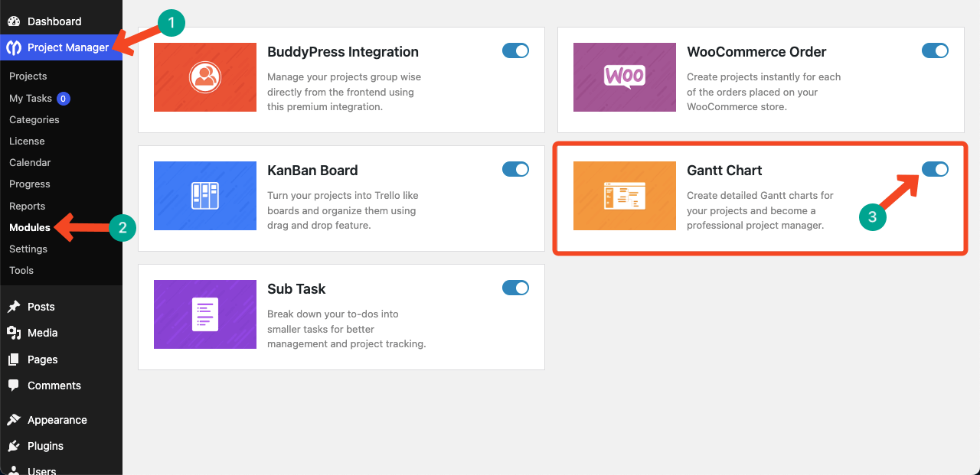Click the Appearance brush icon
The image size is (980, 475).
click(x=14, y=420)
